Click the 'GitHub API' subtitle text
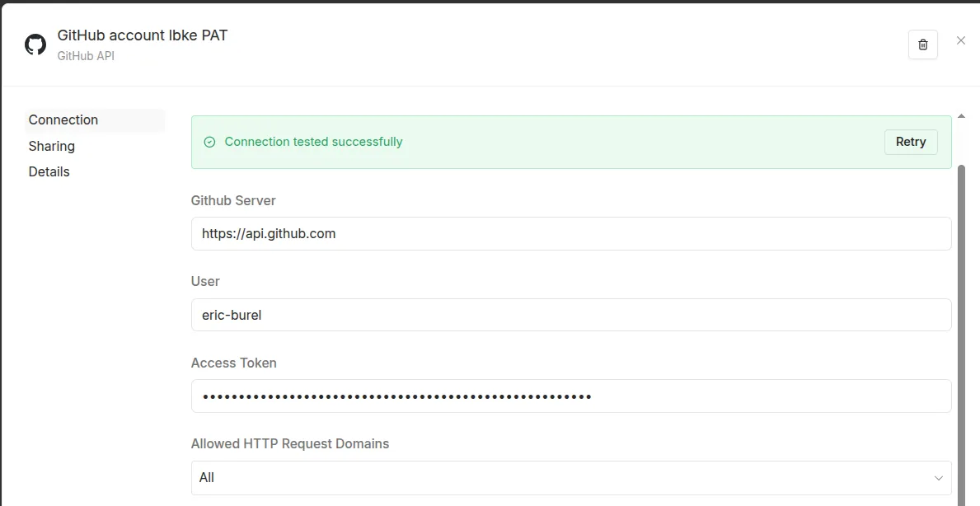The height and width of the screenshot is (506, 980). click(86, 56)
